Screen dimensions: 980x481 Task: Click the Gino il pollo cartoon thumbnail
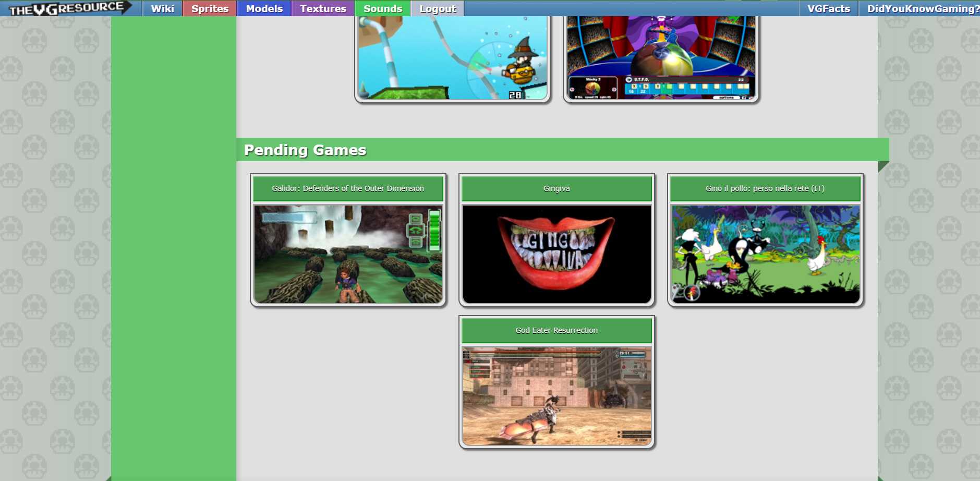[765, 254]
